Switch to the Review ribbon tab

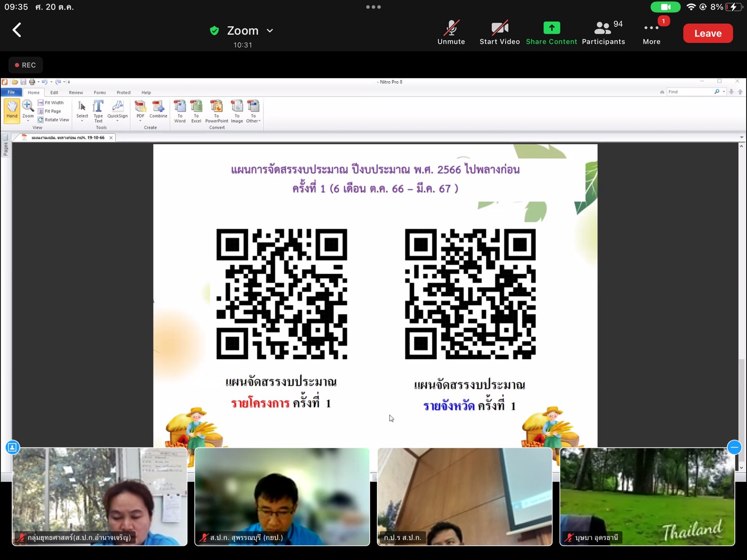[x=76, y=92]
